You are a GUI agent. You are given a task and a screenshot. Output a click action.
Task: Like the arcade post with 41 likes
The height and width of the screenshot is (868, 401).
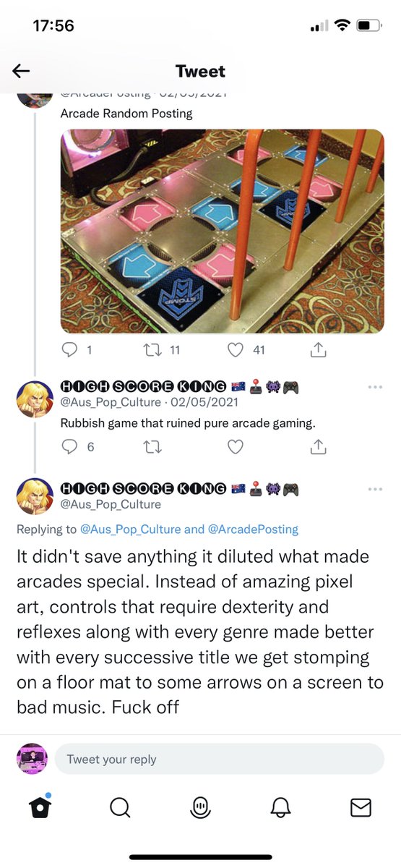click(236, 350)
